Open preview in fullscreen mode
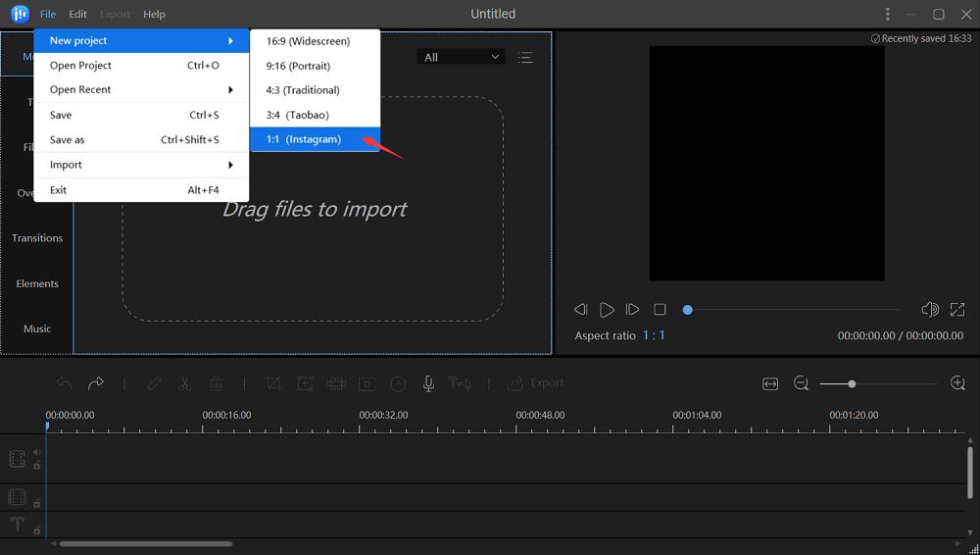Screen dimensions: 980x555 tap(957, 309)
